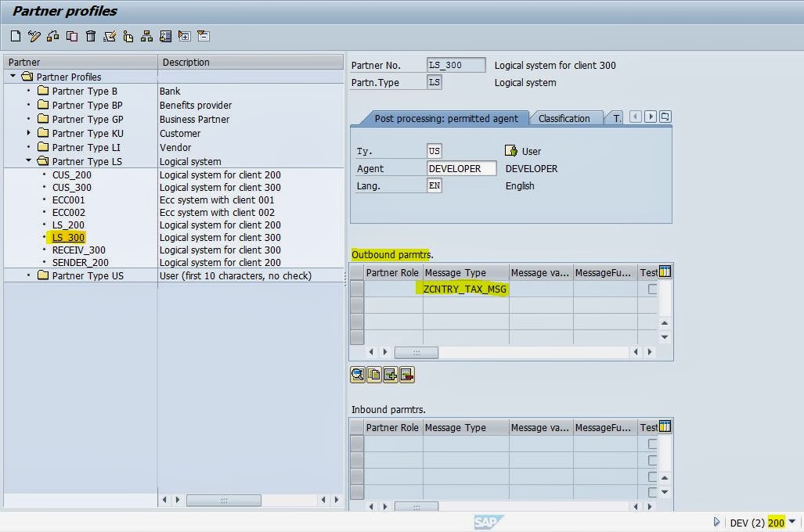Run the consistency Check icon
Image resolution: width=804 pixels, height=532 pixels.
pos(110,35)
